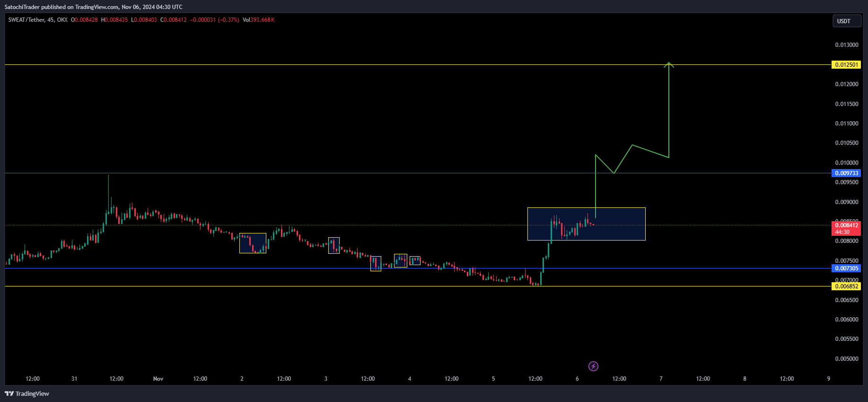The height and width of the screenshot is (402, 868).
Task: Click the 0.005000 price axis label
Action: (x=846, y=359)
